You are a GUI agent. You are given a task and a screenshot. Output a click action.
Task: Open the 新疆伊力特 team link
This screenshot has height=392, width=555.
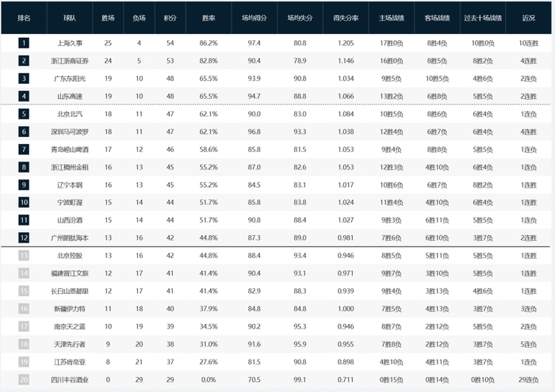[71, 308]
